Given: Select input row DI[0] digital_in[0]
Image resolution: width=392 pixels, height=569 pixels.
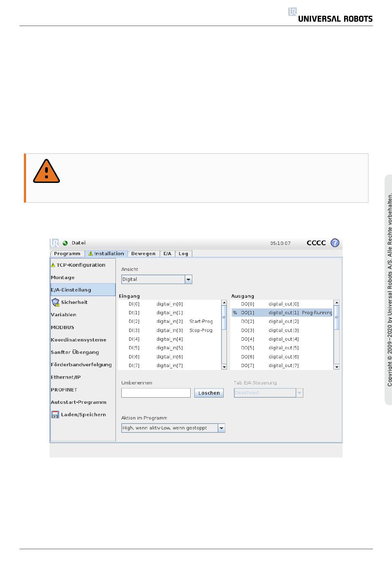Looking at the screenshot, I should tap(170, 304).
